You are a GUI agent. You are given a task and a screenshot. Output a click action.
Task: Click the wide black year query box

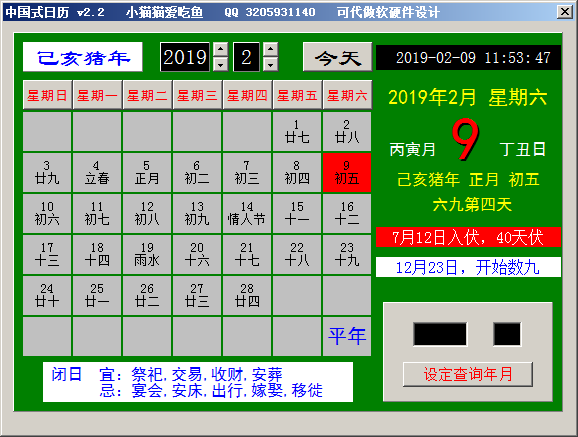pyautogui.click(x=440, y=334)
